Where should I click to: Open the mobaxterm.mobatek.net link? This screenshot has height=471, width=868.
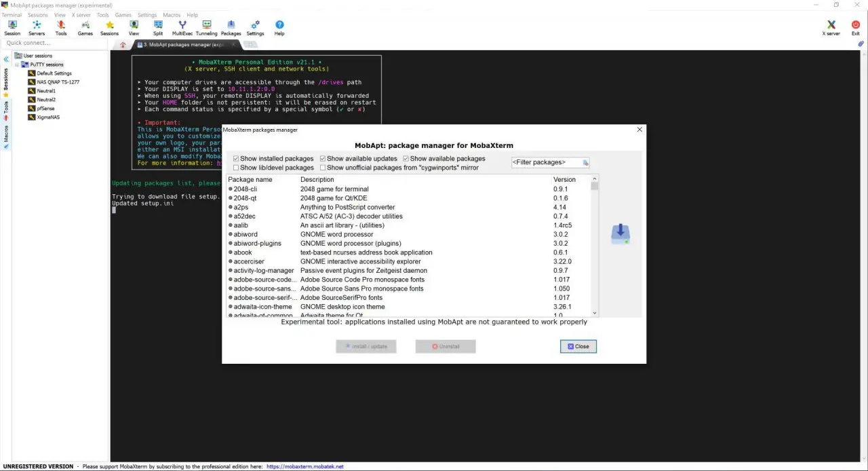coord(304,467)
